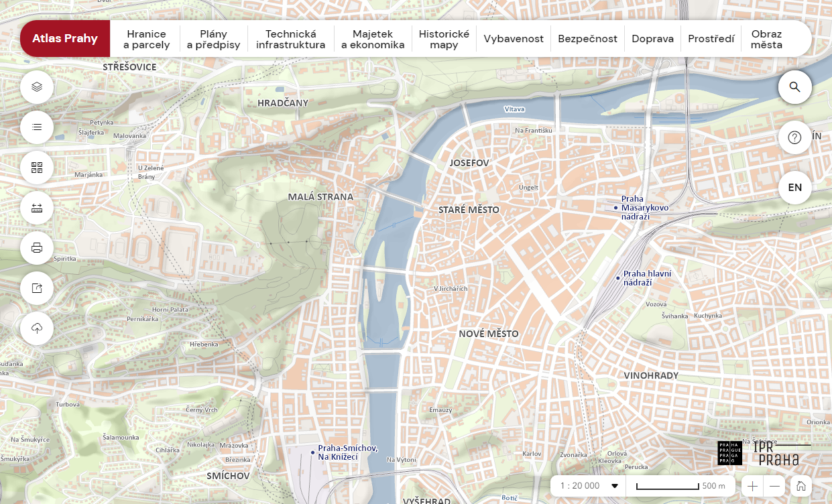
Task: Click the Atlas Prahy button
Action: click(x=65, y=39)
